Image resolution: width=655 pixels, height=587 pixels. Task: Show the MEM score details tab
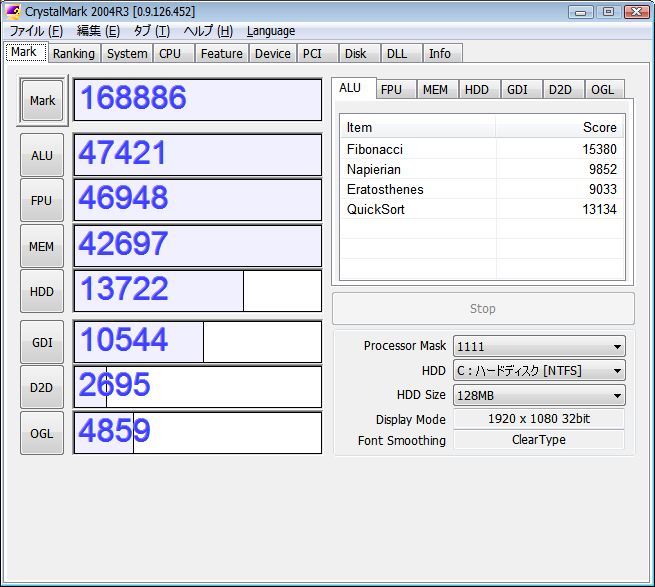click(x=435, y=89)
